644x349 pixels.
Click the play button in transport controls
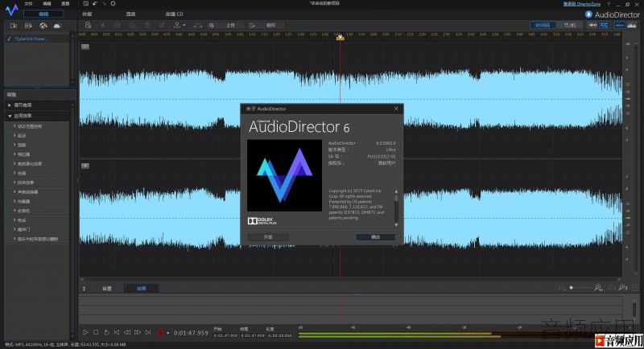tap(85, 333)
